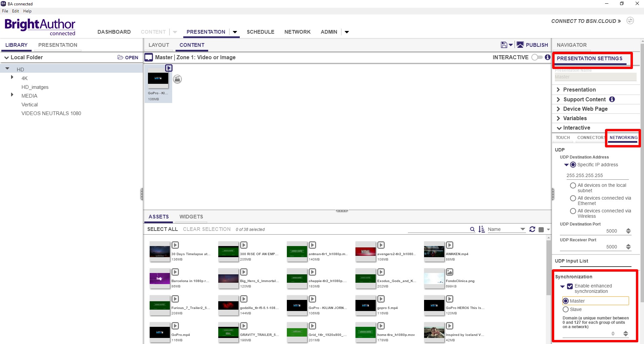Collapse the Local Folder section
The height and width of the screenshot is (344, 644).
coord(6,58)
